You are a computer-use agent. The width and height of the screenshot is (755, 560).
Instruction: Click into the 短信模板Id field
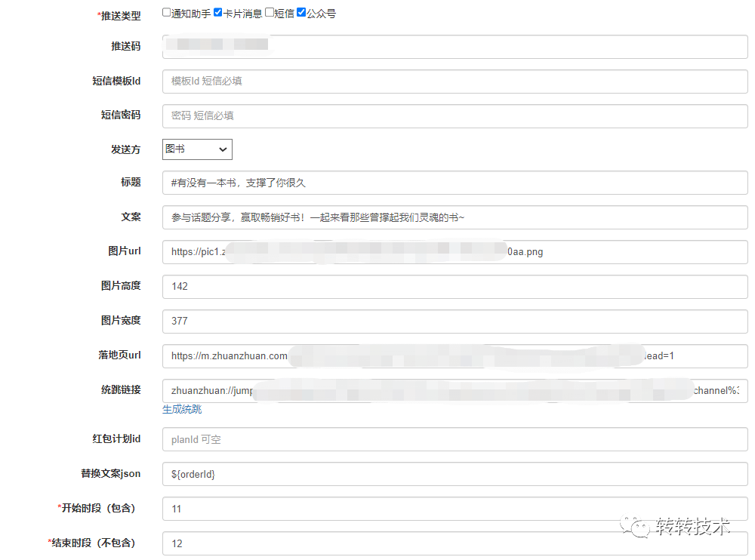point(455,82)
